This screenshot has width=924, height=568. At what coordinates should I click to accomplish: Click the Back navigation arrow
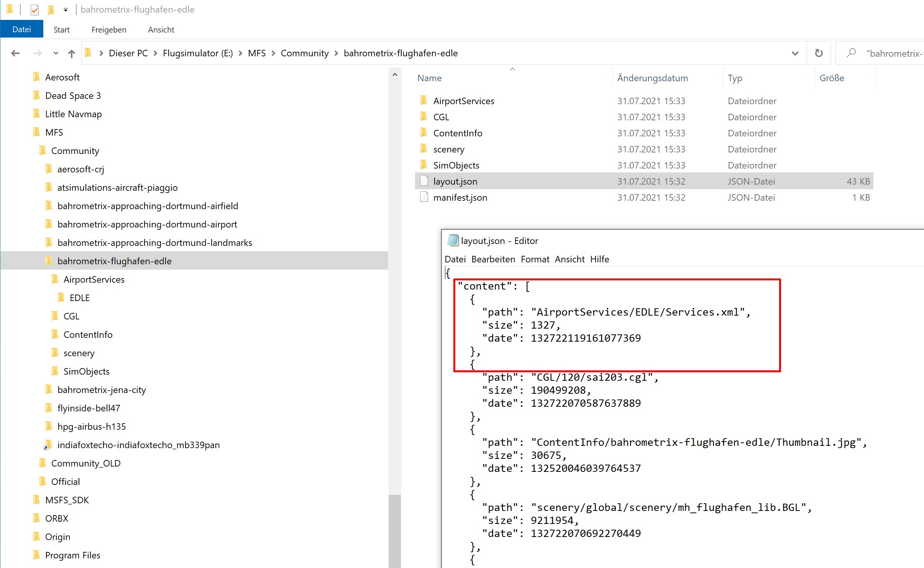click(15, 53)
